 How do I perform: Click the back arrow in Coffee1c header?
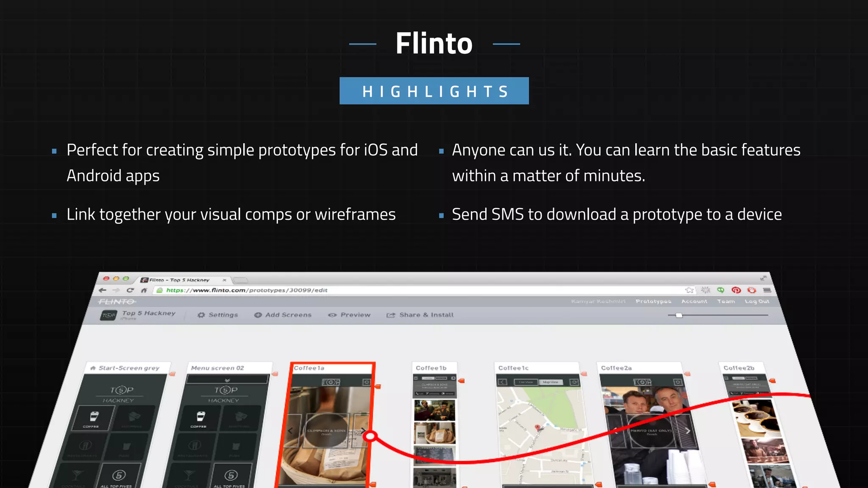(x=502, y=382)
